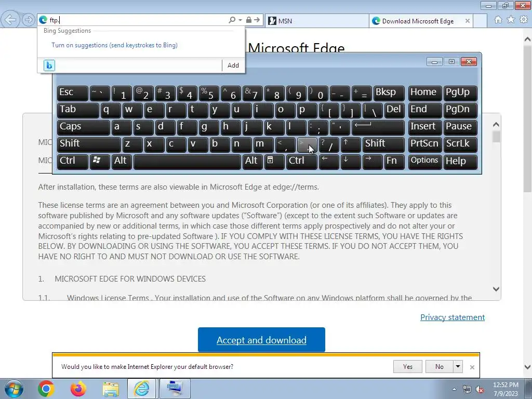Click Accept and download button

click(x=261, y=340)
